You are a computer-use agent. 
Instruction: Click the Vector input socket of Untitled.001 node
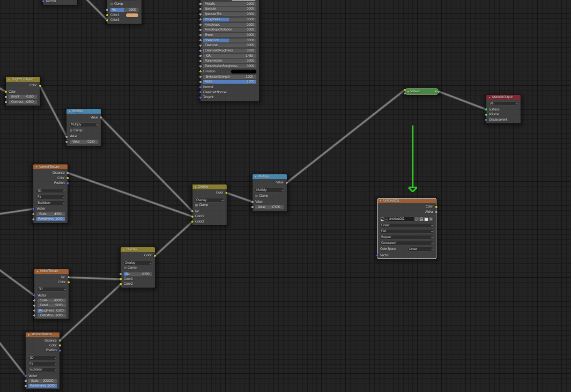coord(377,255)
